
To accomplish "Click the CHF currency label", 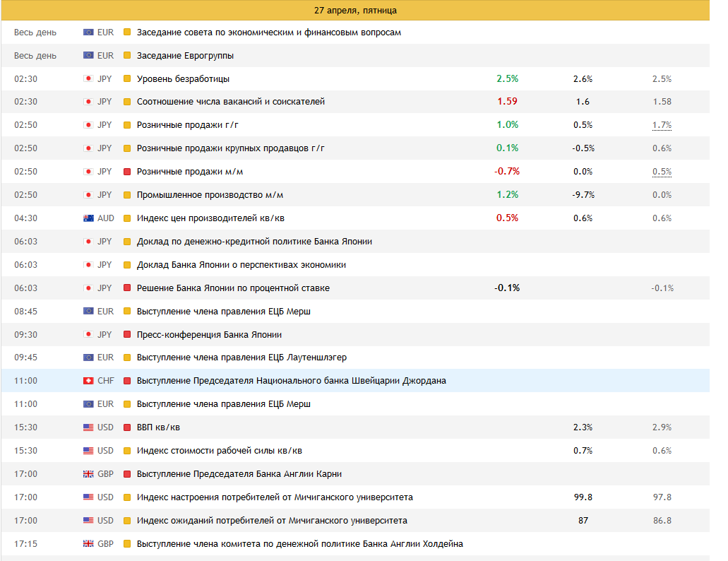I will tap(105, 380).
